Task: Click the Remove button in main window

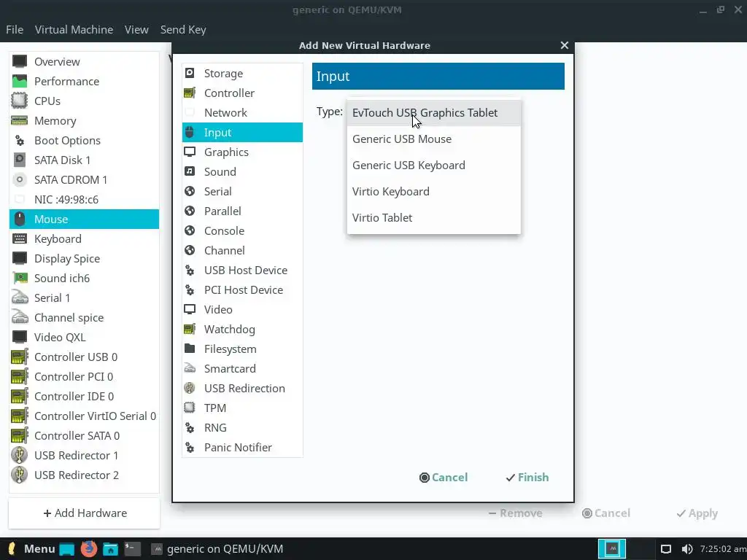Action: pos(515,513)
